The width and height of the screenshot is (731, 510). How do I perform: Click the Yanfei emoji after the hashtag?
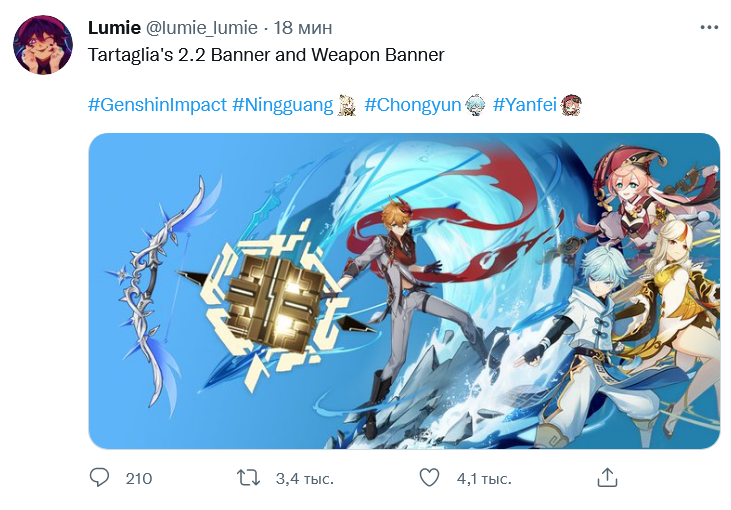click(571, 105)
